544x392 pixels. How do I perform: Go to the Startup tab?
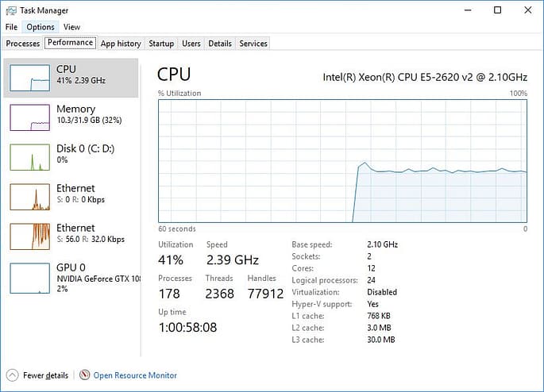coord(161,44)
